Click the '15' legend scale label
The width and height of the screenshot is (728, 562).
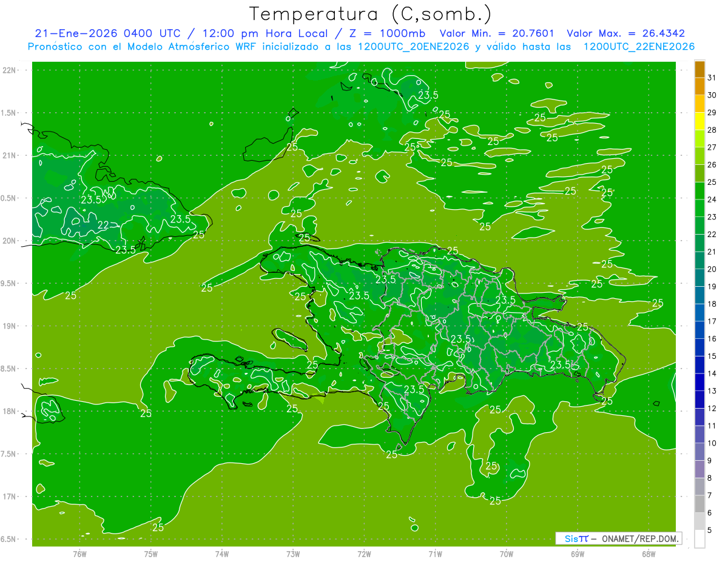pos(712,356)
